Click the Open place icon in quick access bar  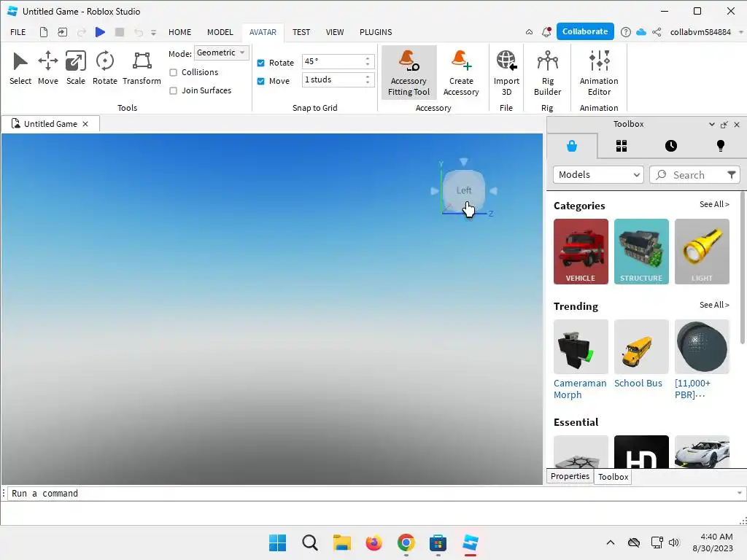click(x=63, y=32)
